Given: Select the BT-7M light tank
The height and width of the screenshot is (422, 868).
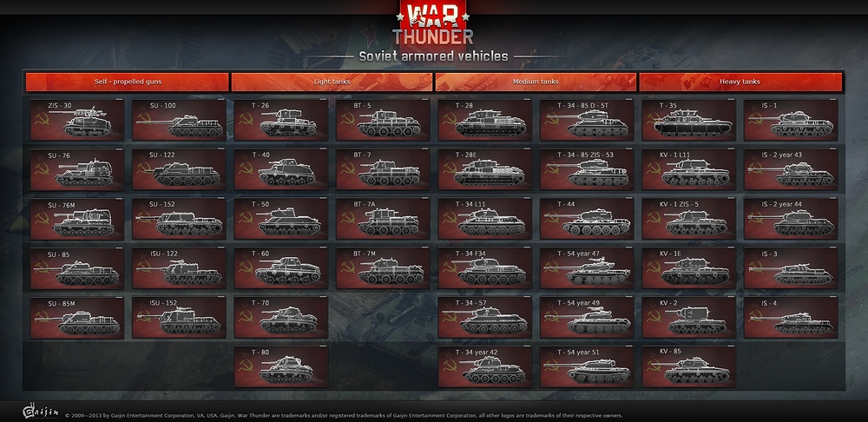Looking at the screenshot, I should coord(383,268).
